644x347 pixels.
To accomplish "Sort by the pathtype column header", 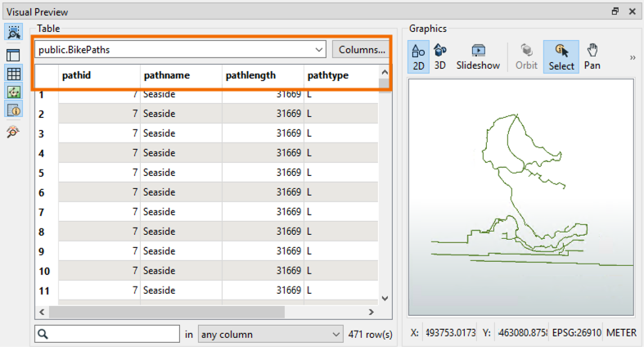I will (341, 75).
